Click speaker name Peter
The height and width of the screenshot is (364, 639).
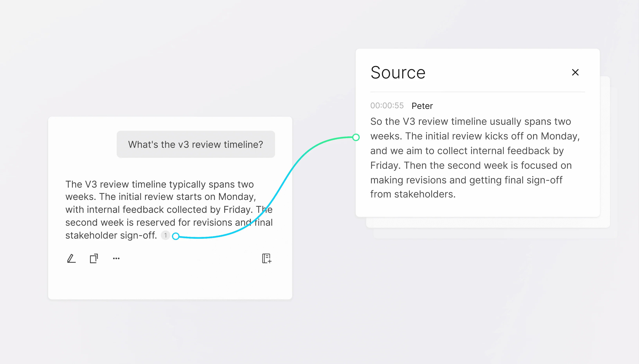pyautogui.click(x=422, y=106)
